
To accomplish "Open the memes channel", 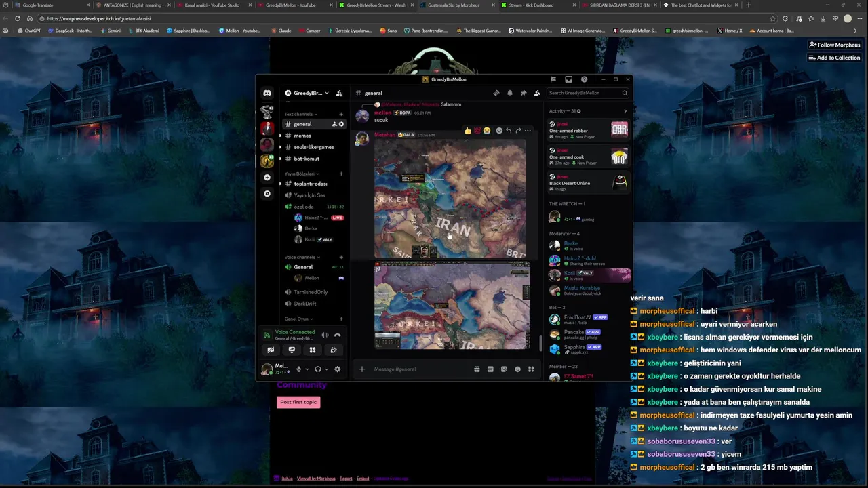I will coord(314,136).
